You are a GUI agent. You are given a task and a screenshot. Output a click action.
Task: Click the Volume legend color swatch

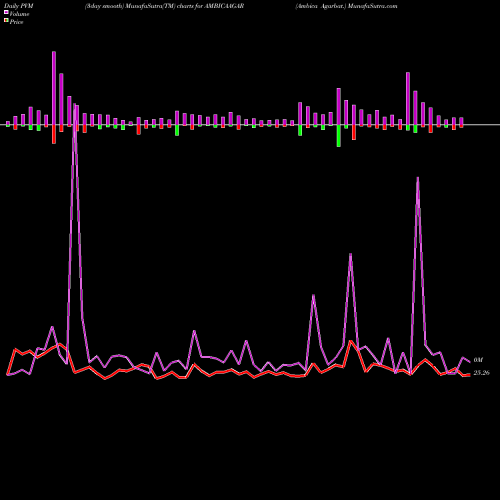[6, 12]
